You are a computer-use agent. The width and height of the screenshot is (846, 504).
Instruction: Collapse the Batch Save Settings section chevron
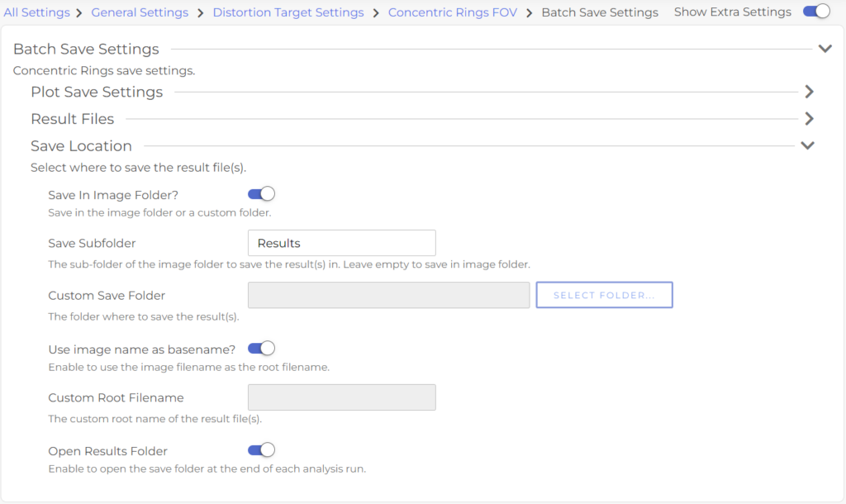[825, 49]
